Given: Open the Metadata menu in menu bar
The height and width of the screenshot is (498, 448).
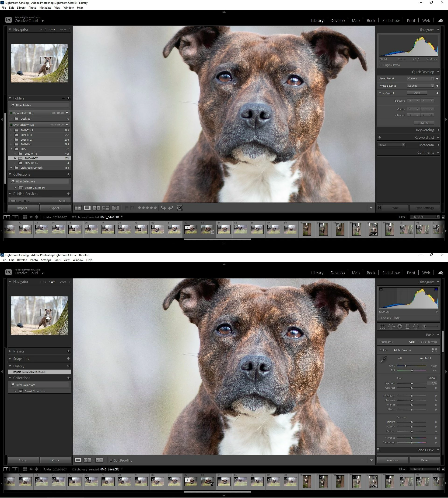Looking at the screenshot, I should pos(45,8).
